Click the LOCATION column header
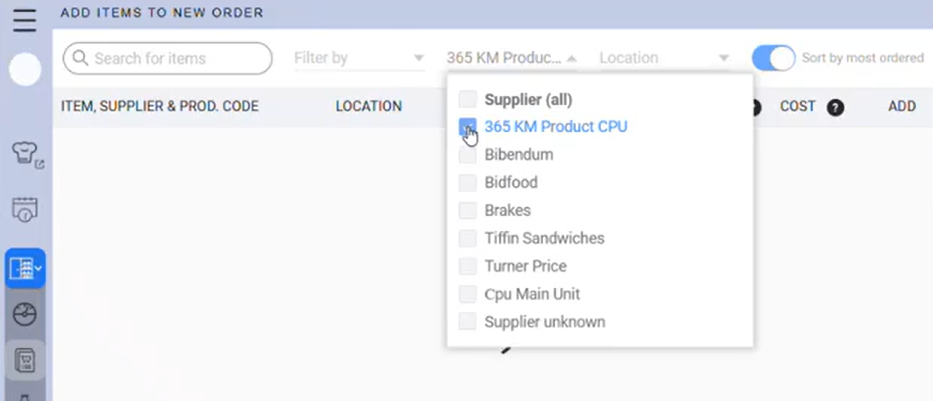This screenshot has height=401, width=933. pyautogui.click(x=369, y=106)
